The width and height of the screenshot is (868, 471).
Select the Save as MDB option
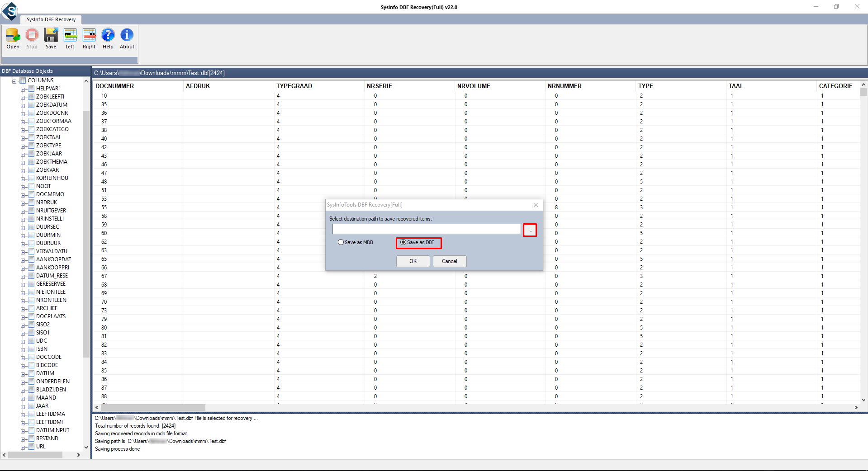(341, 242)
